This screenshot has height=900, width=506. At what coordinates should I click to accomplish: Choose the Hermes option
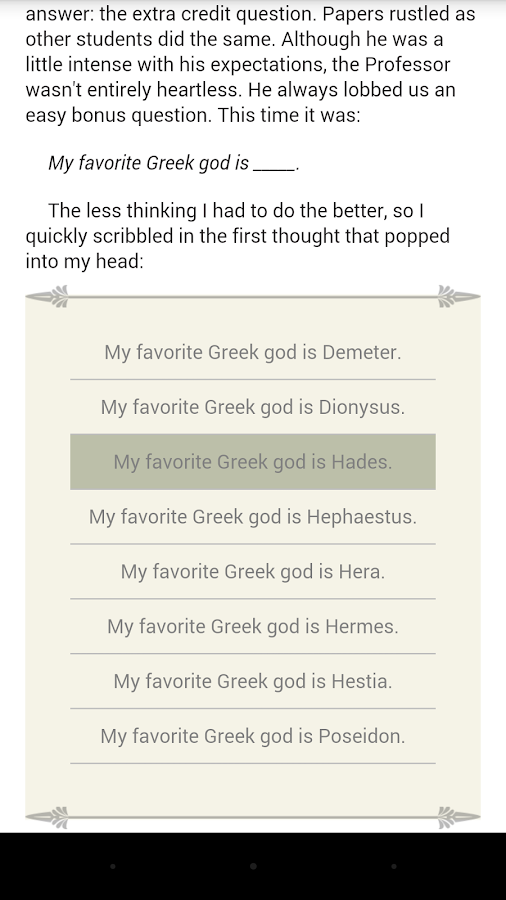click(252, 626)
